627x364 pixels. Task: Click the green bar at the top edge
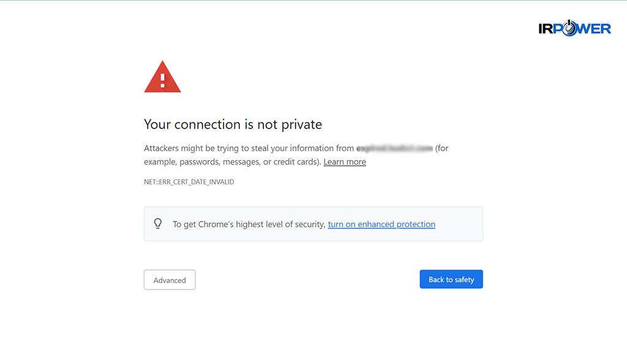(x=313, y=1)
